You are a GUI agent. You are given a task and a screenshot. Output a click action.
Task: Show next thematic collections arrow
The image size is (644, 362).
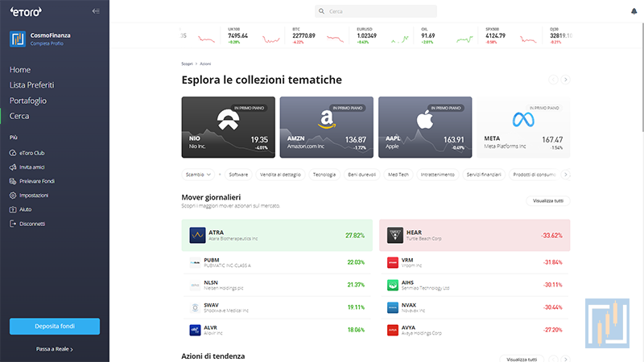coord(566,80)
